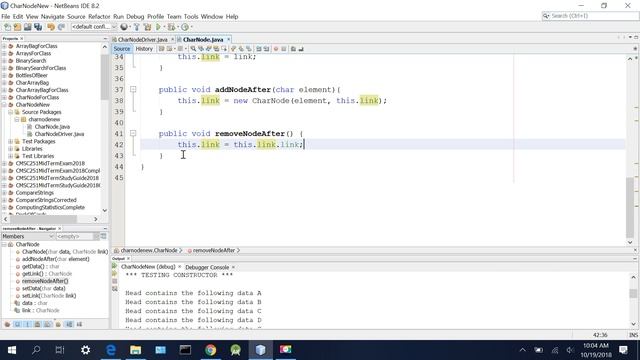Screen dimensions: 640x360
Task: Toggle Bookmark icon in editor toolbar
Action: coord(249,49)
